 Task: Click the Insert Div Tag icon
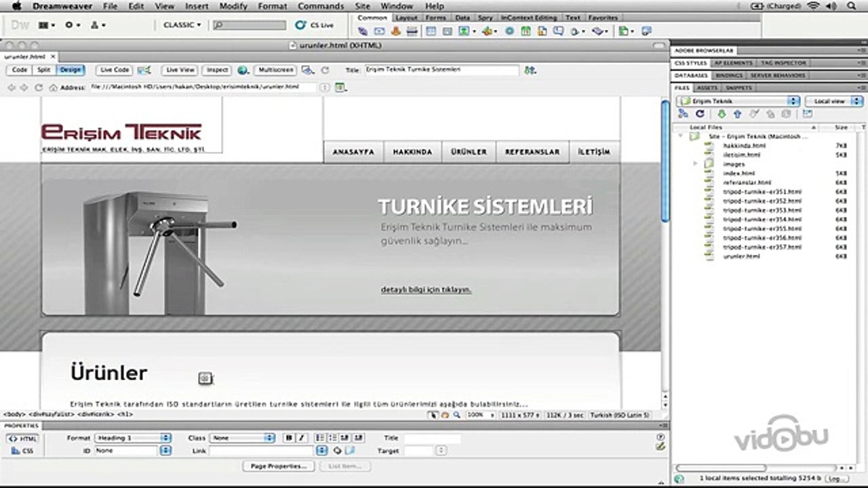click(x=448, y=31)
